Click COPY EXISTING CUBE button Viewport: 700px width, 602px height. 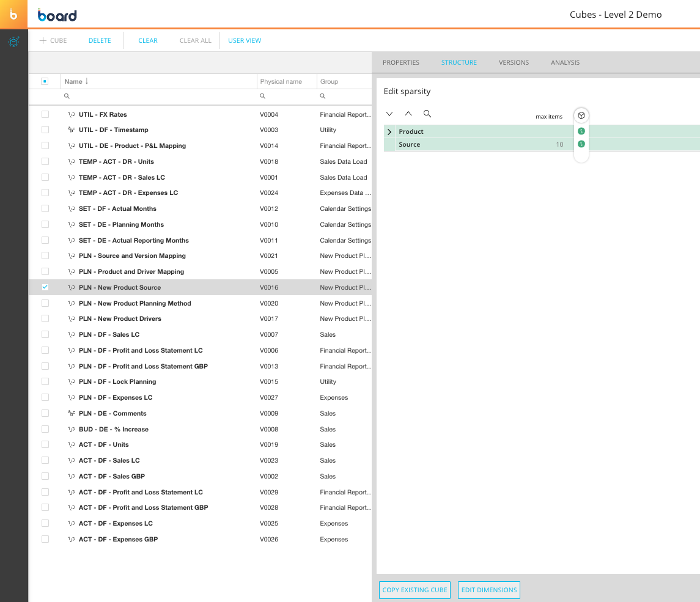click(x=414, y=590)
